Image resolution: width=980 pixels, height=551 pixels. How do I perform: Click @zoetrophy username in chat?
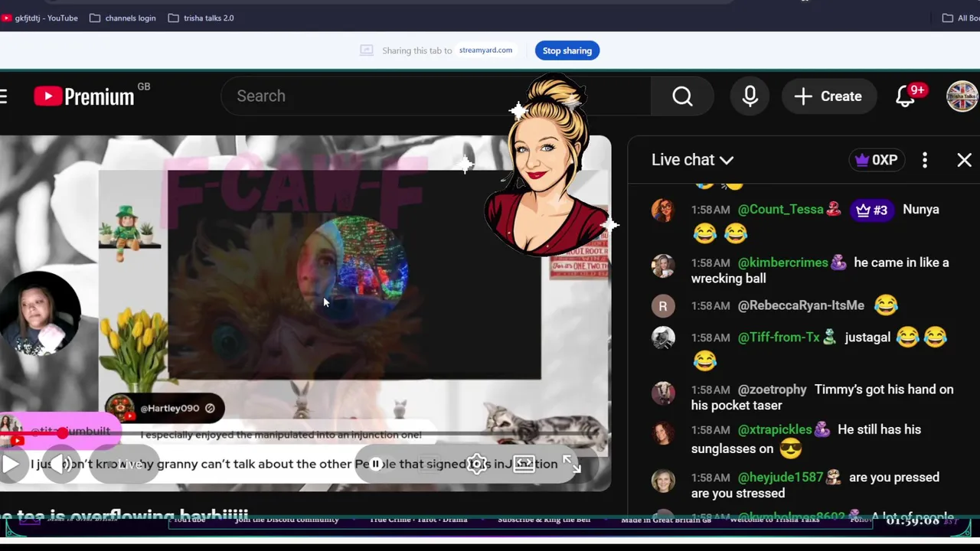pyautogui.click(x=772, y=390)
